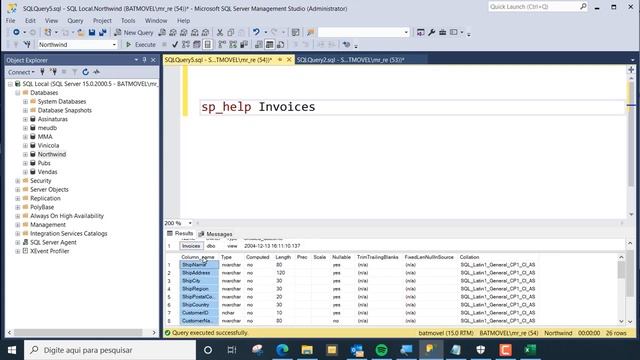The height and width of the screenshot is (360, 640).
Task: Open the 200 % zoom dropdown
Action: point(190,223)
